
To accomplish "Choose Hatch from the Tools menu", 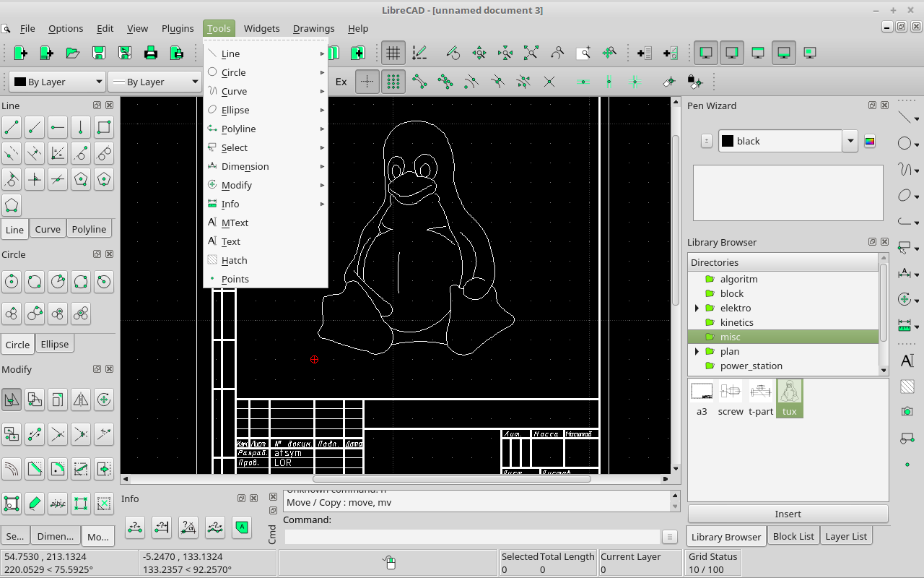I will [x=266, y=260].
